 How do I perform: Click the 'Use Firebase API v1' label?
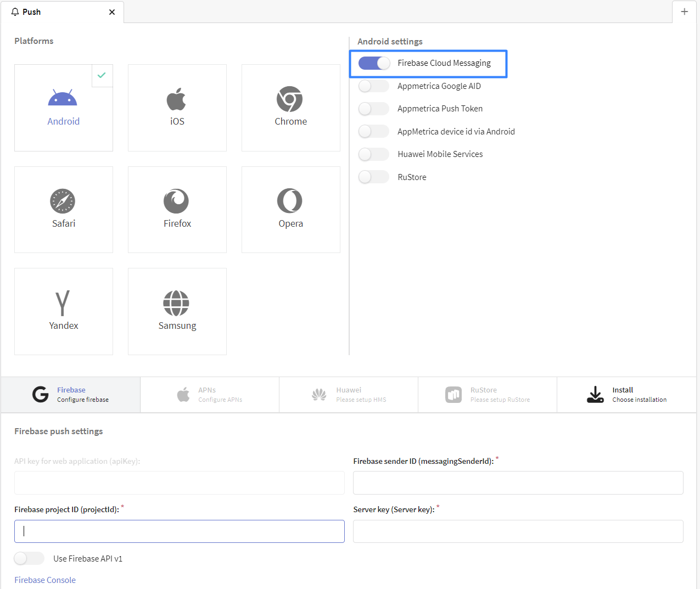pyautogui.click(x=88, y=558)
